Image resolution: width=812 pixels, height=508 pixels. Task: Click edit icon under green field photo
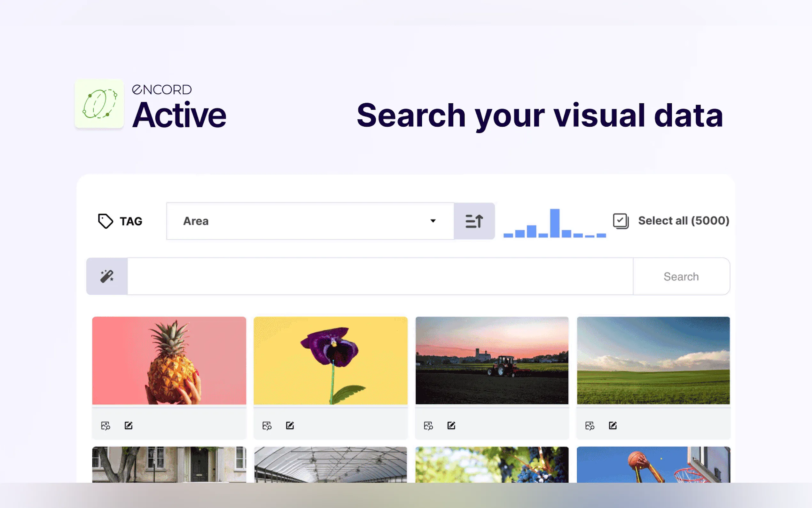pos(613,425)
